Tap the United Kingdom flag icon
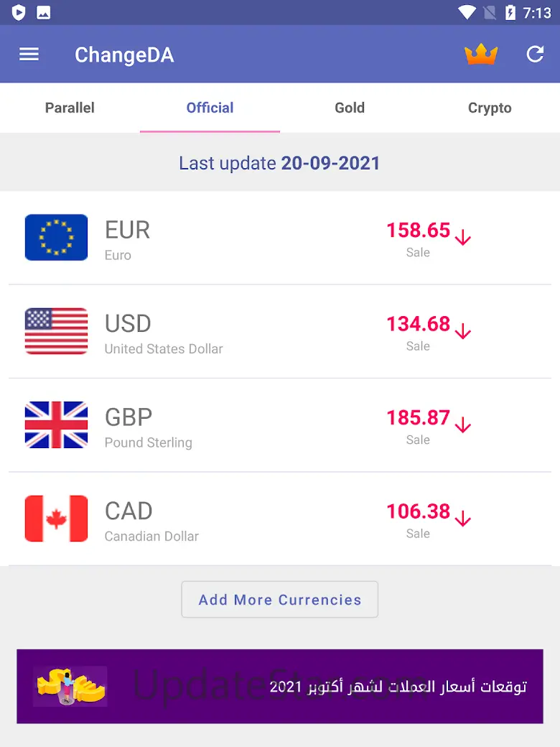The height and width of the screenshot is (747, 560). 56,424
